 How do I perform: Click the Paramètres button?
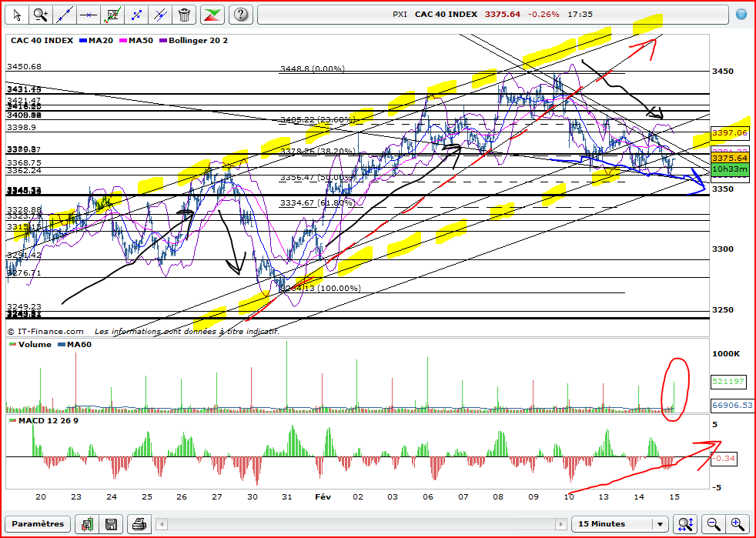(x=38, y=524)
